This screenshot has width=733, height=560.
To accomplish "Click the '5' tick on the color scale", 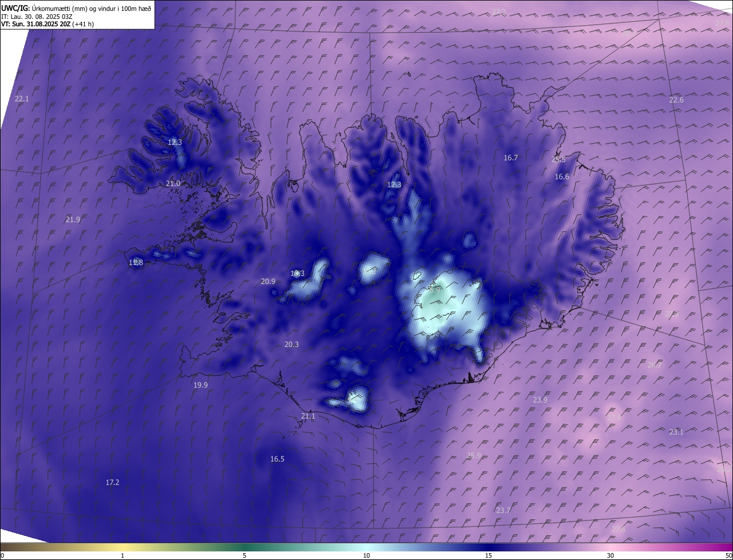I will point(245,556).
